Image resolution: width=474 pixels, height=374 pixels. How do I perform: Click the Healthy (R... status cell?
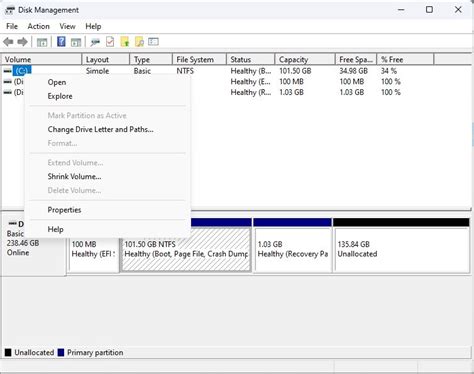(x=251, y=92)
